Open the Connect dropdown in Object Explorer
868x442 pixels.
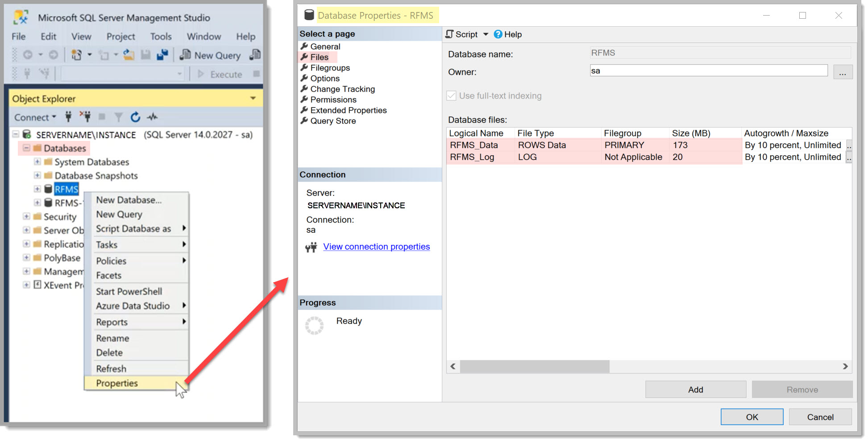click(35, 117)
